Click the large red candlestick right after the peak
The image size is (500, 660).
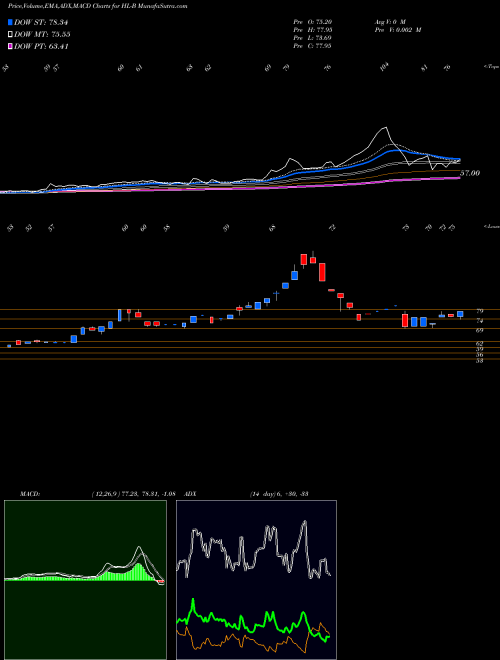click(x=322, y=272)
